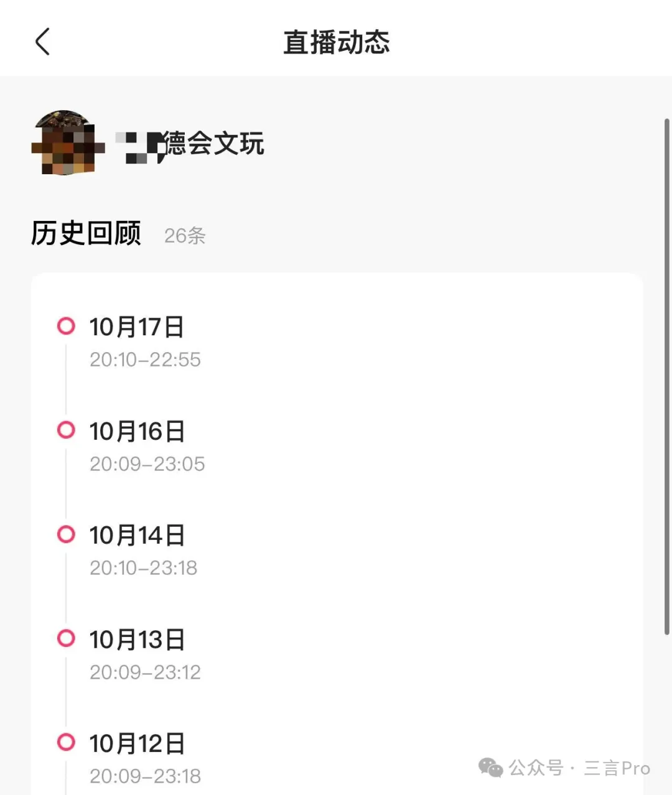Click the 10月12日 timeline marker circle
Viewport: 672px width, 795px height.
[x=66, y=742]
